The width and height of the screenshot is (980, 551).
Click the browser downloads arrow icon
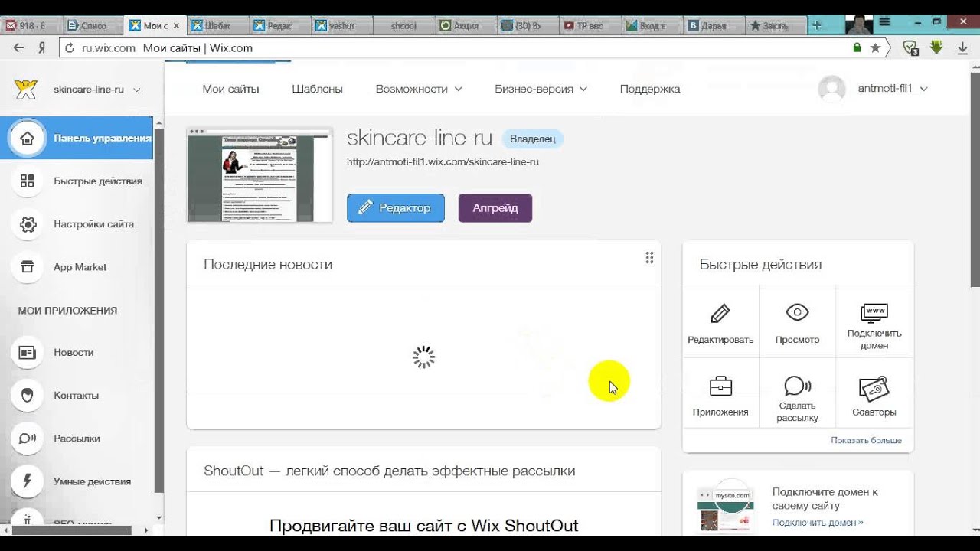pyautogui.click(x=963, y=47)
